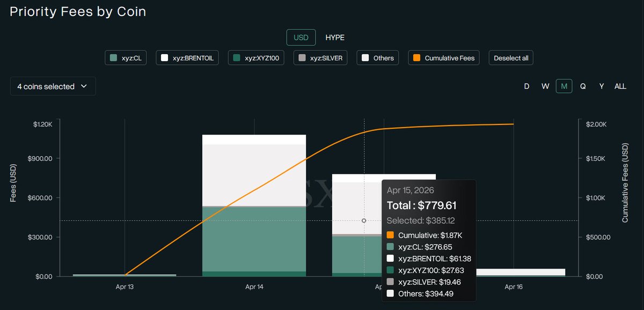Select the D daily timeframe
Viewport: 644px width, 310px height.
click(x=526, y=86)
